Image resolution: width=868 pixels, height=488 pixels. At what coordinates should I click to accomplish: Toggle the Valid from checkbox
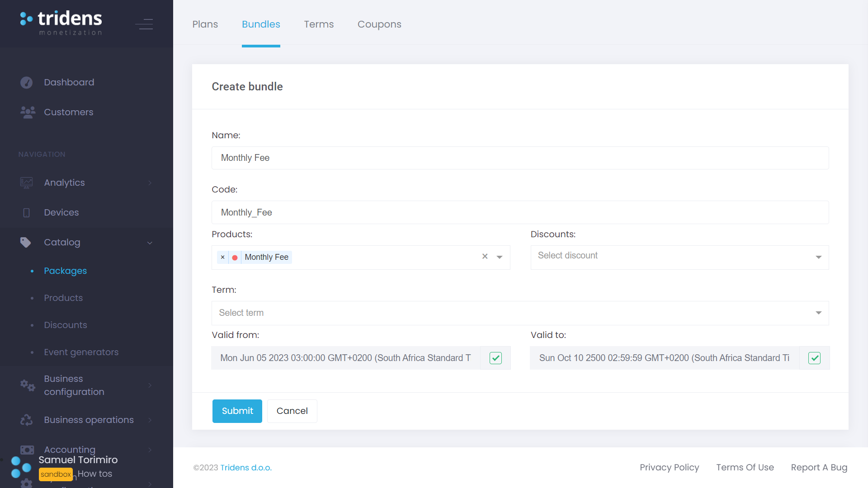click(495, 358)
